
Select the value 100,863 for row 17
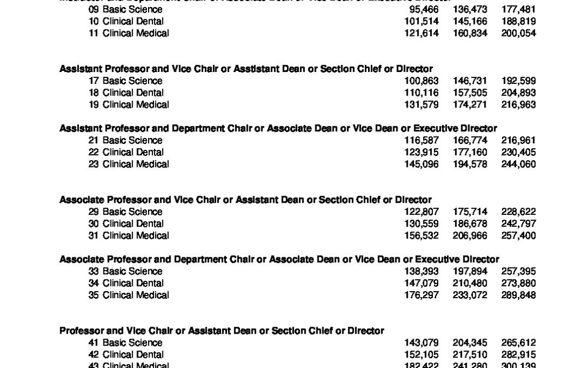(x=421, y=81)
